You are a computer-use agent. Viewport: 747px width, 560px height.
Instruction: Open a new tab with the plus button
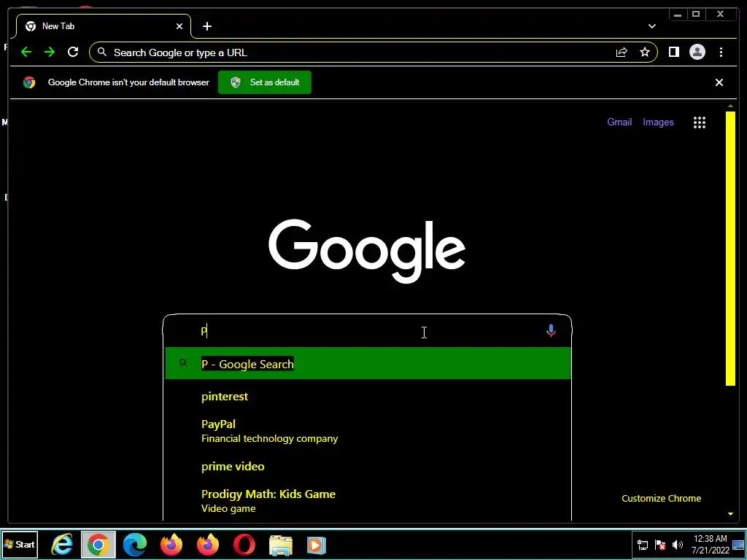coord(206,26)
